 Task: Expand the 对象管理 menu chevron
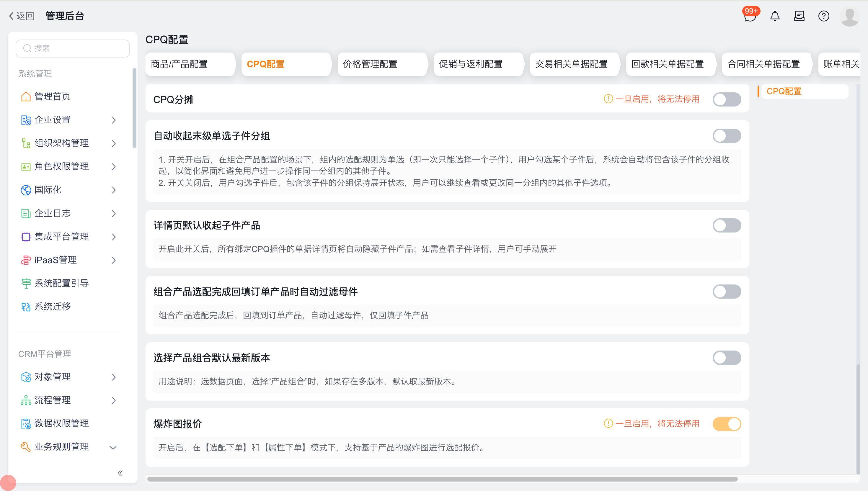point(114,377)
